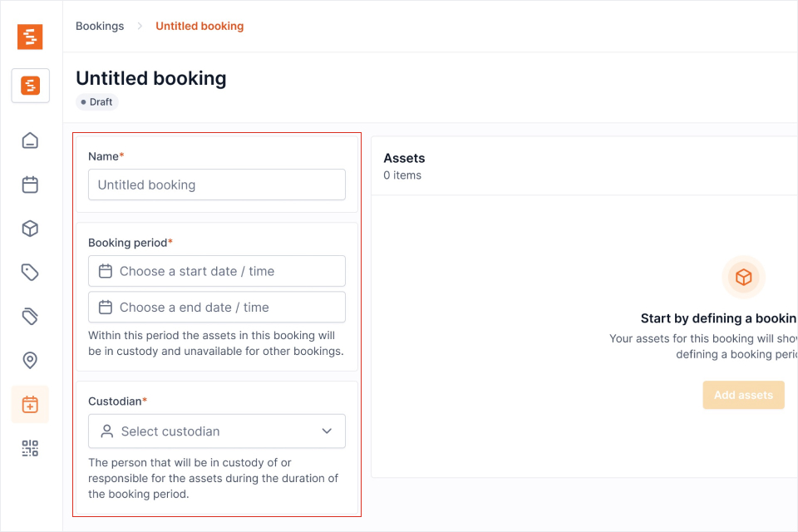Open the start date/time picker

coord(216,270)
